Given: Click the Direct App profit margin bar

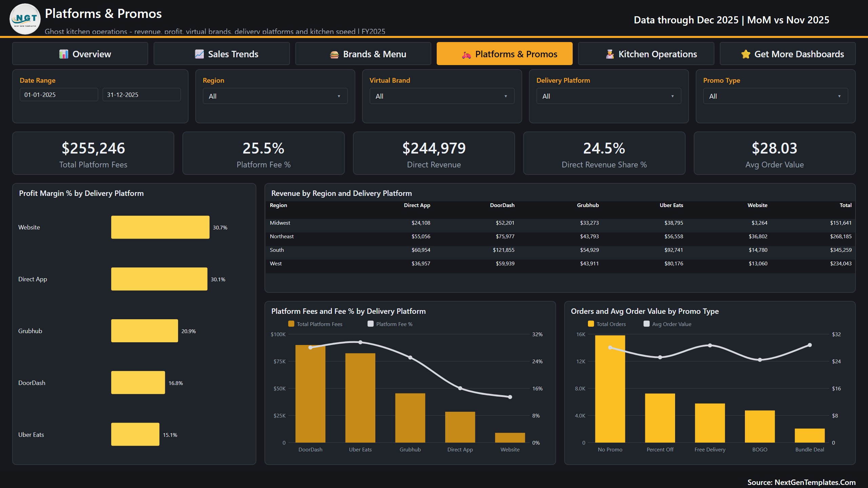Looking at the screenshot, I should point(159,279).
